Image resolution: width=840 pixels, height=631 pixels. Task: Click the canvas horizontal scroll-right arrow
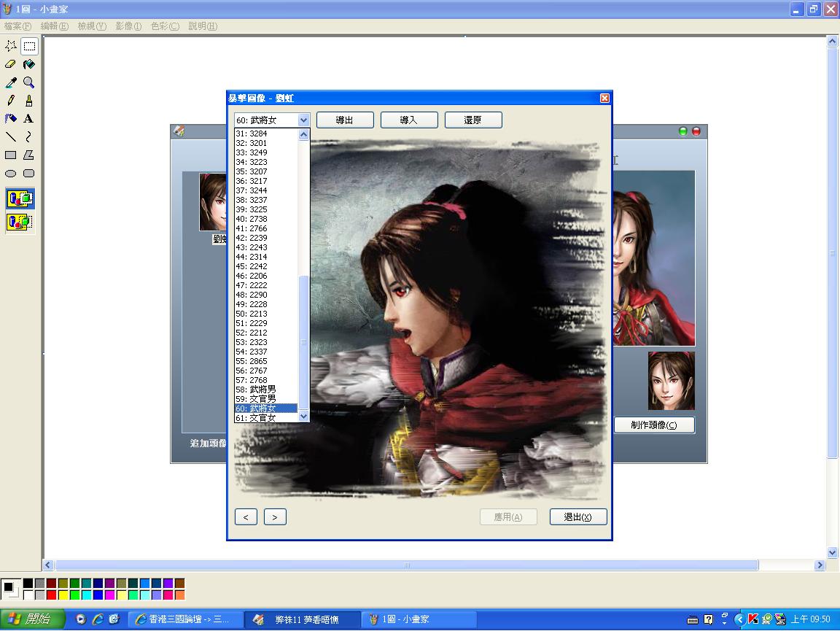tap(820, 565)
